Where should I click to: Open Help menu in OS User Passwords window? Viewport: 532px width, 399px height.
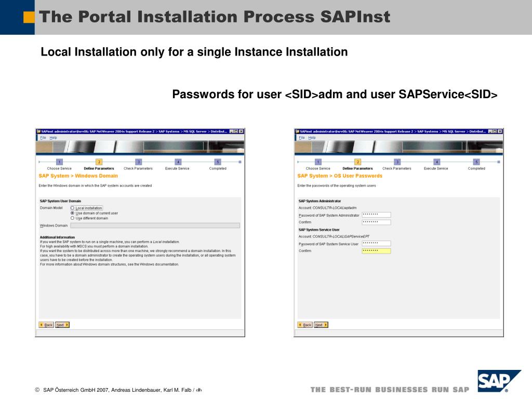[x=312, y=137]
